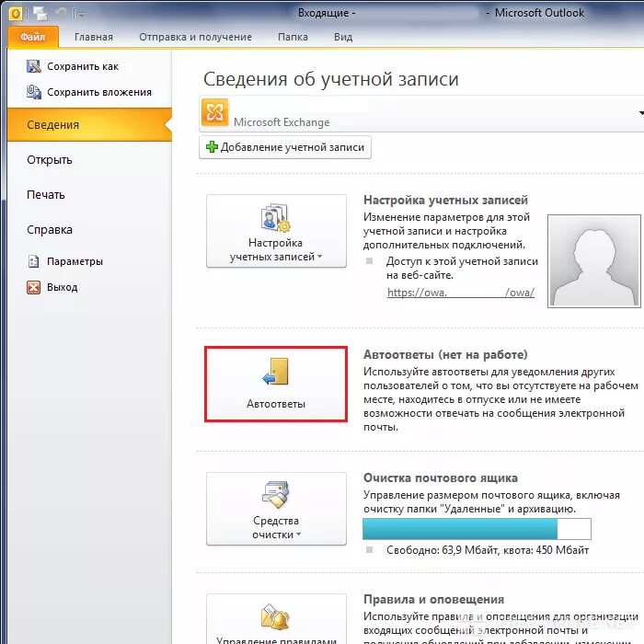Image resolution: width=644 pixels, height=644 pixels.
Task: Click the Сведения об учетной записи heading
Action: [x=331, y=79]
